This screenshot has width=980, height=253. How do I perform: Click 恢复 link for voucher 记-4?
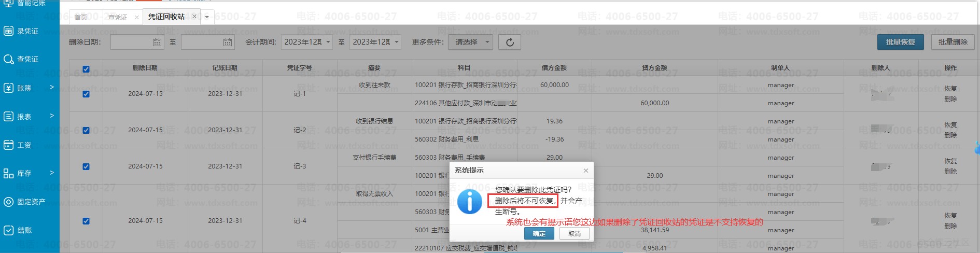[950, 215]
